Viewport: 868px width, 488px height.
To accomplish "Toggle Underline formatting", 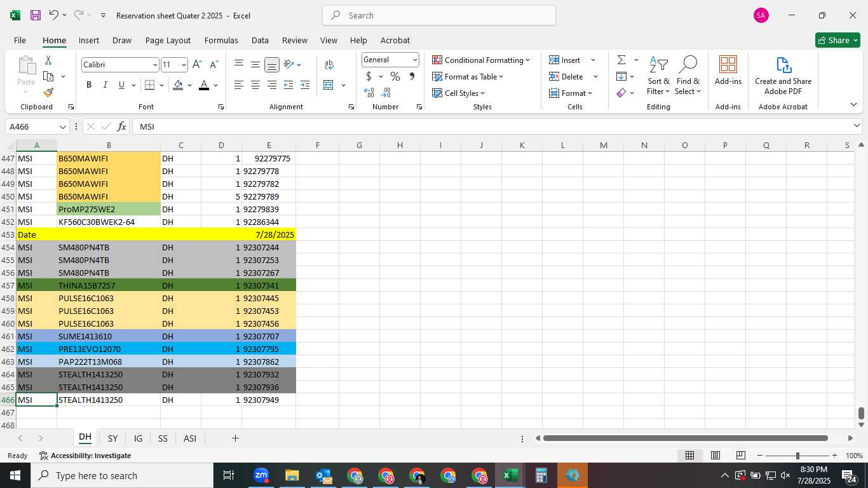I will (x=121, y=85).
